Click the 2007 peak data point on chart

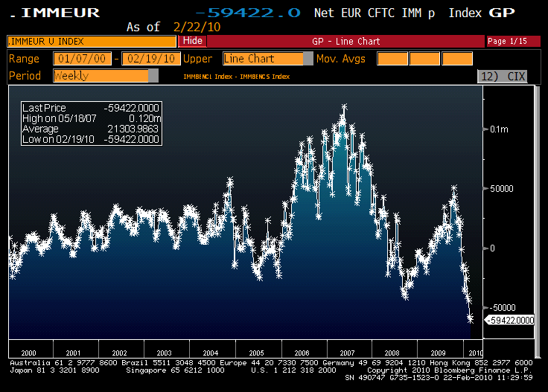pos(344,108)
